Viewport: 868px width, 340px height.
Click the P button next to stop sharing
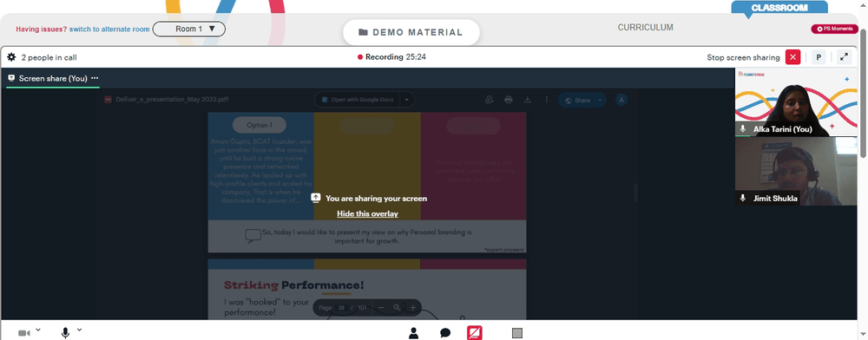click(x=818, y=57)
